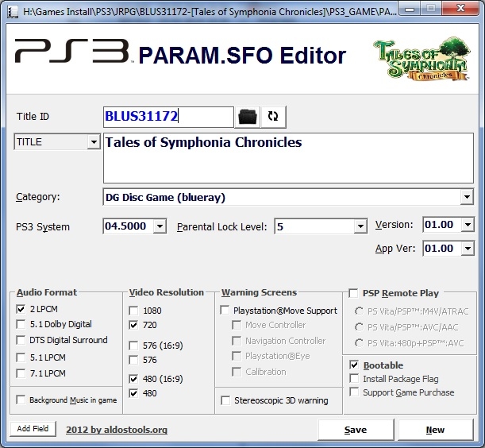Open the TITLE field selector dropdown
The width and height of the screenshot is (485, 448).
[94, 142]
